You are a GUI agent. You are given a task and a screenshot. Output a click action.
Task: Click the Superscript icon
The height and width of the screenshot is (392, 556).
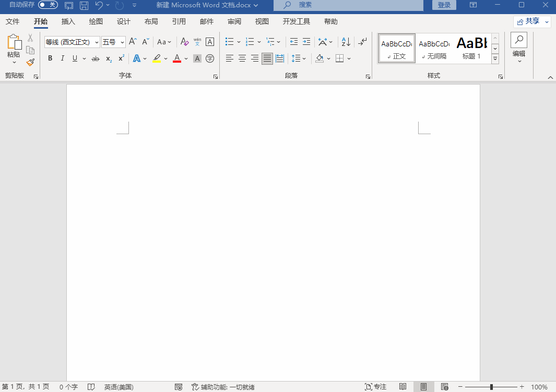coord(121,58)
